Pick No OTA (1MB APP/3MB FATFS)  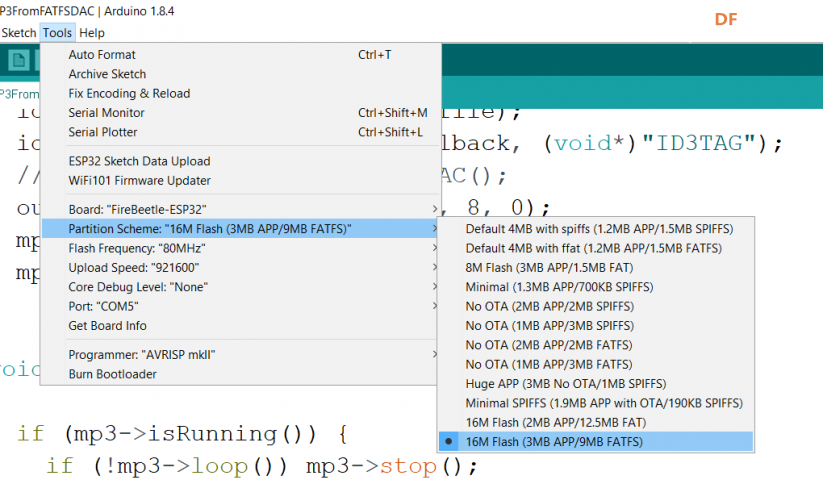[596, 365]
